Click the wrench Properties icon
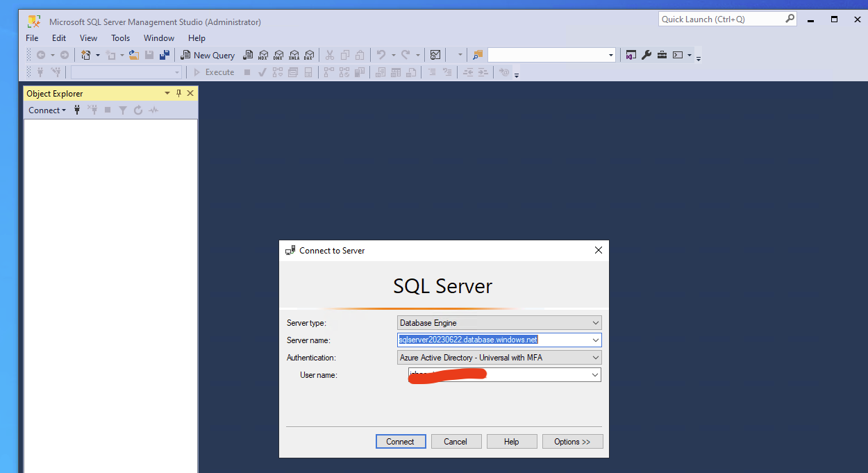 [x=646, y=55]
